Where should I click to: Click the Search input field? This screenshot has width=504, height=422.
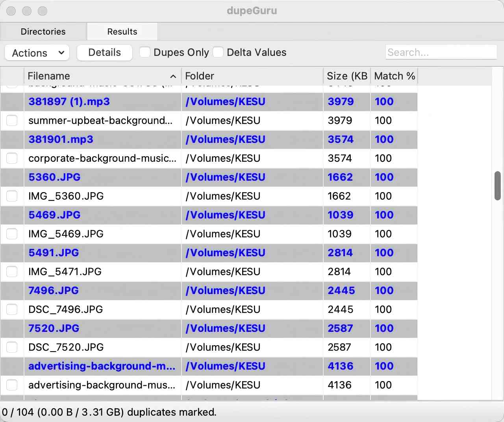point(441,52)
